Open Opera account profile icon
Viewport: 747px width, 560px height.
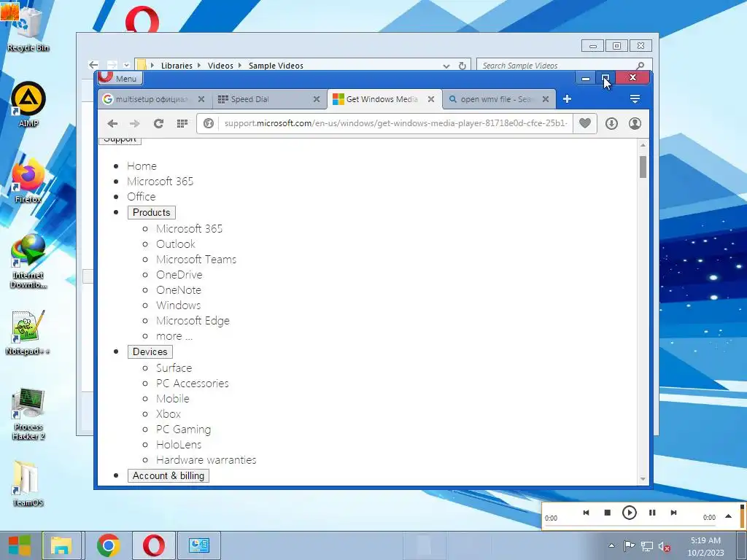point(635,124)
